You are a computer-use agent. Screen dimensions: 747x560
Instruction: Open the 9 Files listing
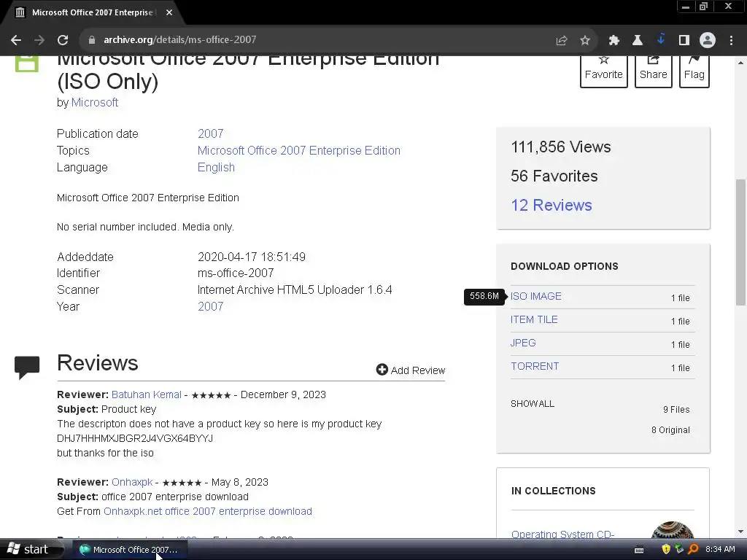676,410
